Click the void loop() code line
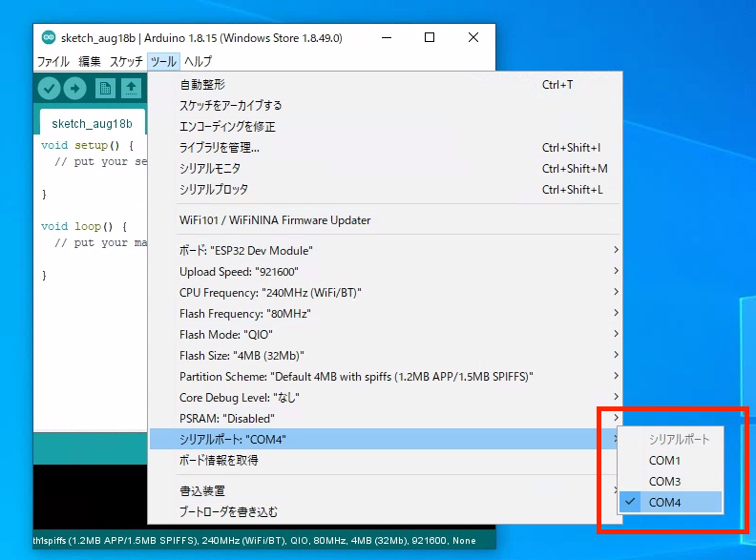Screen dimensions: 756x560 pos(84,226)
